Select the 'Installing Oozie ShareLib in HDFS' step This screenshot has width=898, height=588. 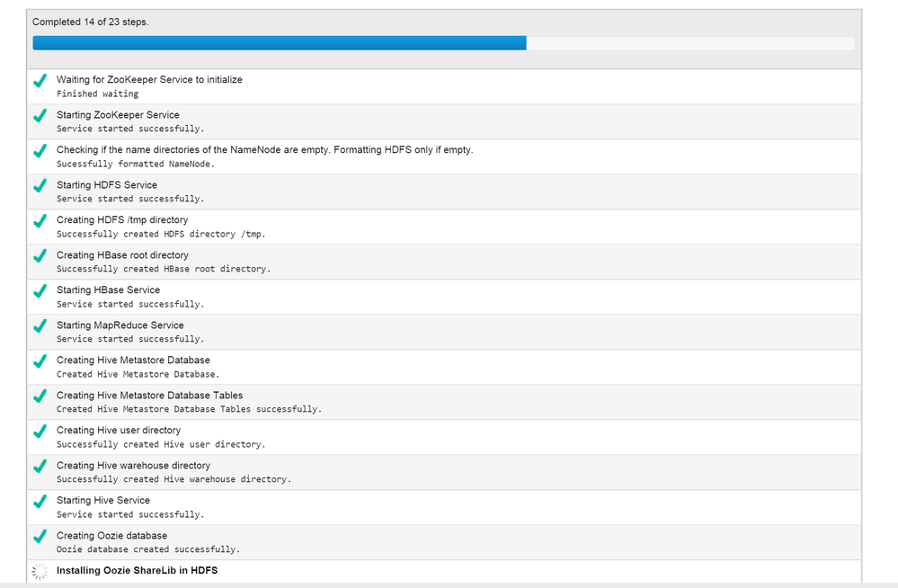tap(137, 570)
